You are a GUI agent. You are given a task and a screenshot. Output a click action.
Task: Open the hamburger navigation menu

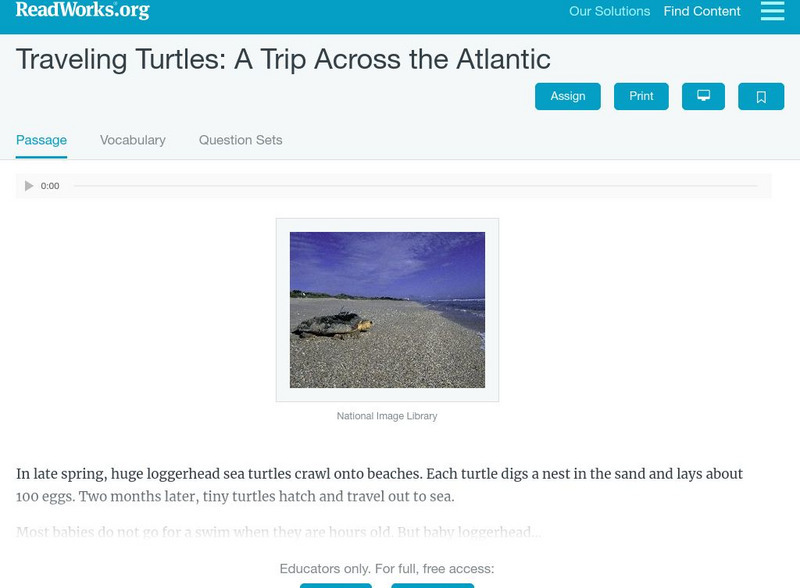[772, 11]
